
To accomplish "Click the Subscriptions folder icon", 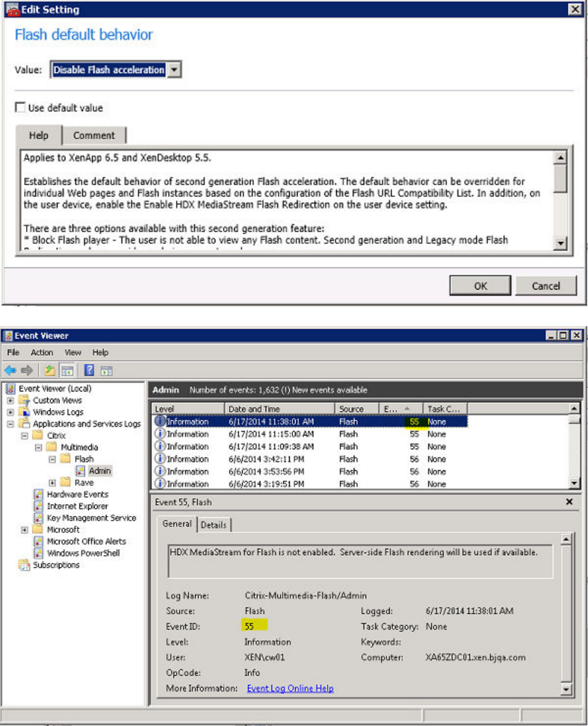I will (24, 565).
